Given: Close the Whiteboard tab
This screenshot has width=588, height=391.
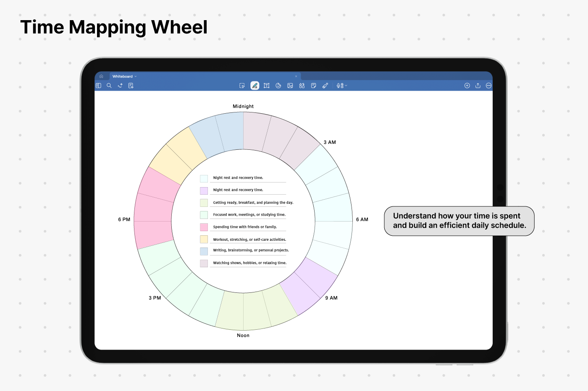Looking at the screenshot, I should click(296, 76).
